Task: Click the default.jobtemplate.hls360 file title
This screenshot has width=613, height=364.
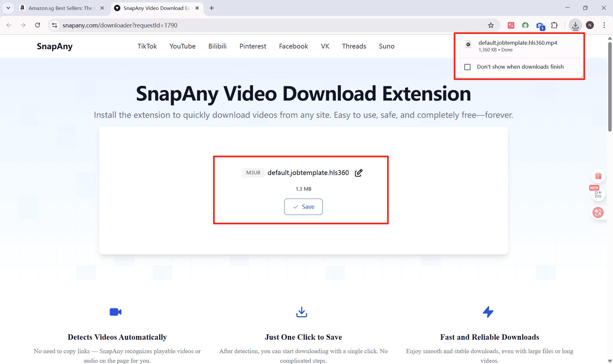Action: (x=308, y=173)
